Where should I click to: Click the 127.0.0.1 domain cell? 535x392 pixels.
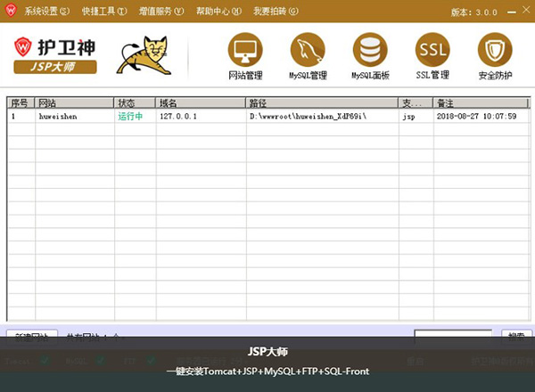coord(178,117)
